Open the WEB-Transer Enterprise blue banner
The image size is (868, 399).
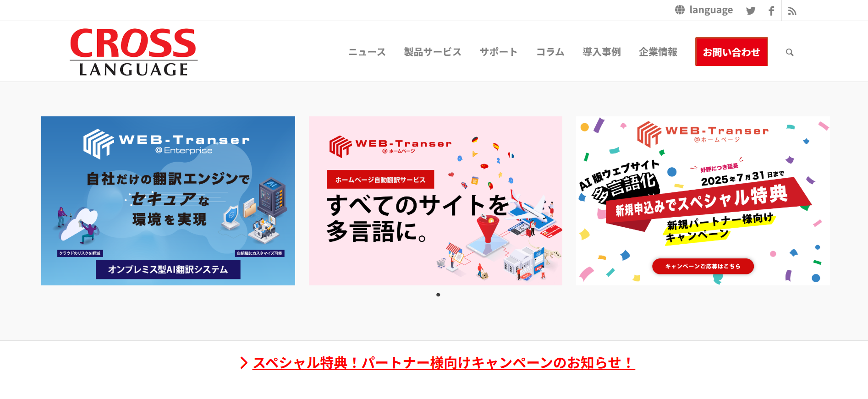pyautogui.click(x=168, y=201)
